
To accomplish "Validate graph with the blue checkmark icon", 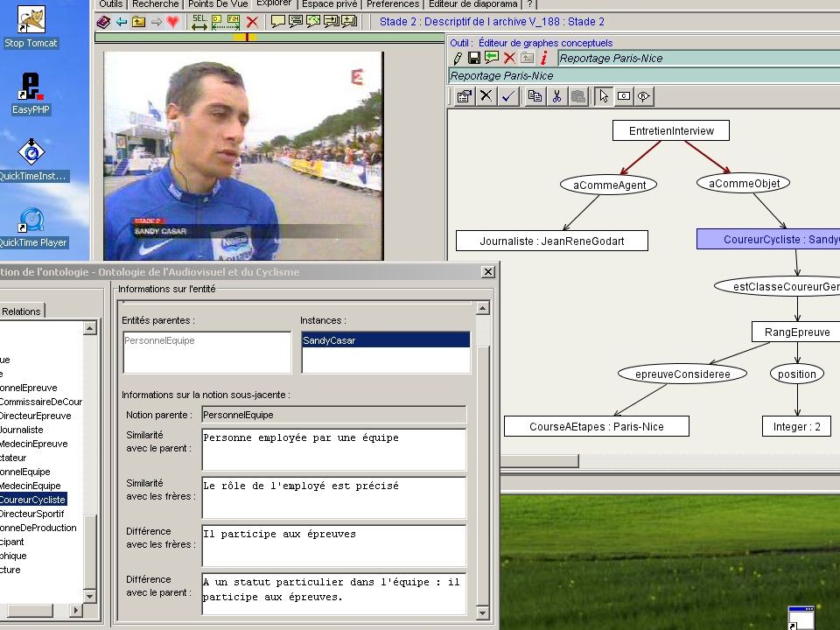I will (507, 96).
